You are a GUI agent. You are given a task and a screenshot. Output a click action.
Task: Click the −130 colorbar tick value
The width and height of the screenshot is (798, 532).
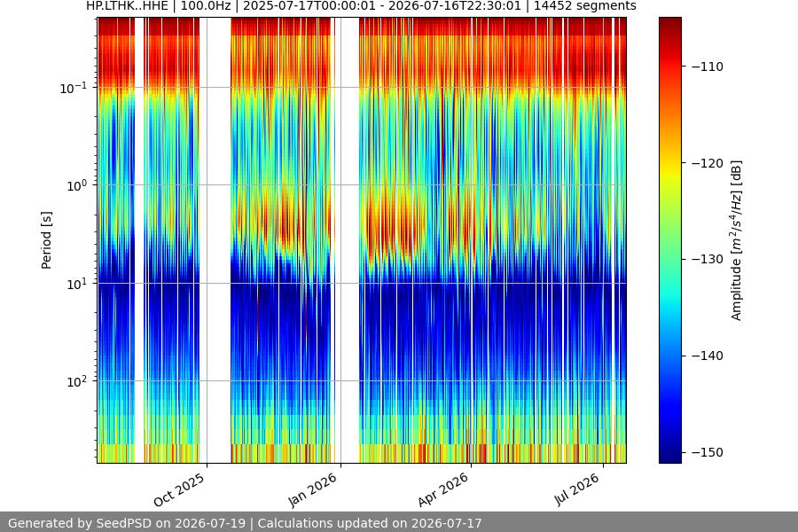click(708, 259)
